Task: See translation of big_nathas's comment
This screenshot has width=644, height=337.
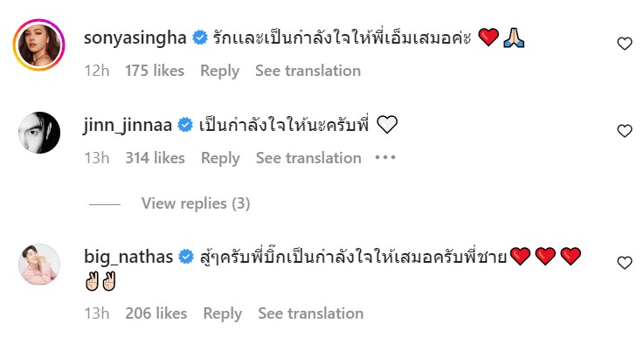Action: click(x=311, y=313)
